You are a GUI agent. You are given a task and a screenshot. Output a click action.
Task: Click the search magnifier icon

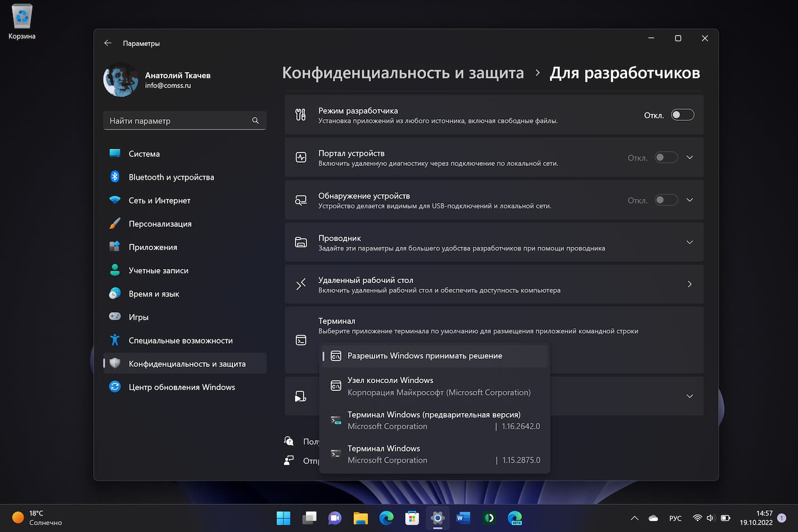click(x=255, y=121)
